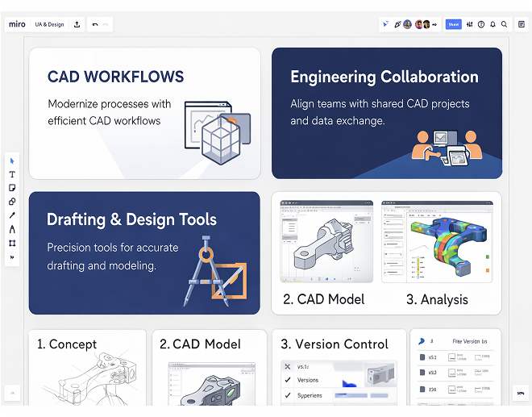Open the zoom percentage control
The width and height of the screenshot is (532, 417).
(520, 393)
